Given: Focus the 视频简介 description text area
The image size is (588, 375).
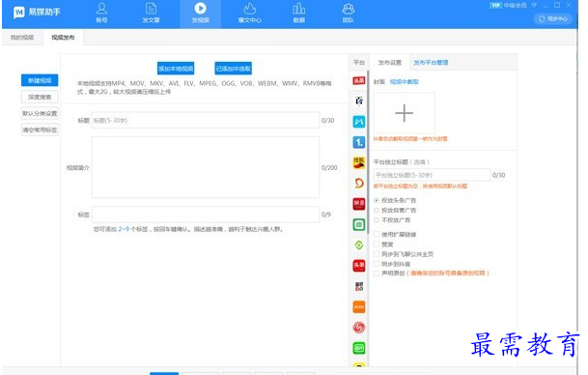Looking at the screenshot, I should tap(206, 167).
